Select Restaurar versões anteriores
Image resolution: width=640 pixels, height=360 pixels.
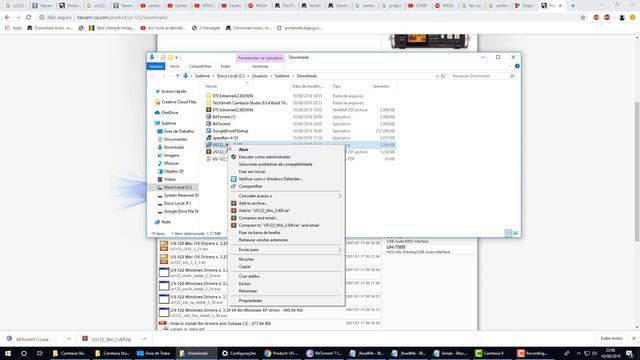263,240
